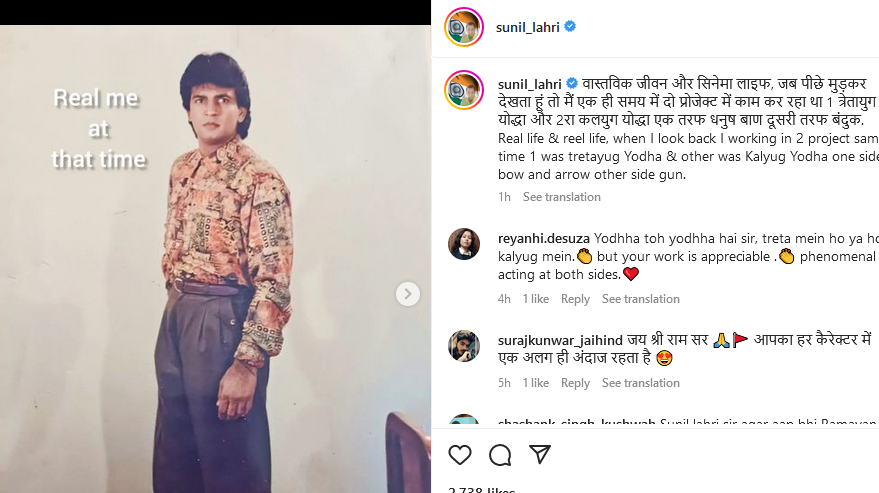Image resolution: width=879 pixels, height=493 pixels.
Task: See translation of reyanhi.desuza's comment
Action: (x=640, y=299)
